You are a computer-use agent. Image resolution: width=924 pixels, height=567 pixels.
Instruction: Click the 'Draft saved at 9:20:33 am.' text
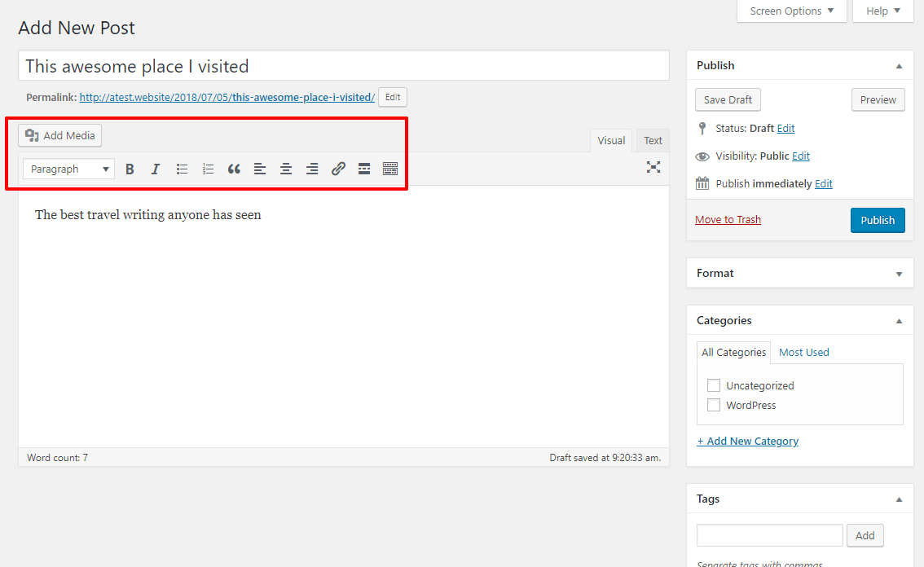pyautogui.click(x=605, y=457)
